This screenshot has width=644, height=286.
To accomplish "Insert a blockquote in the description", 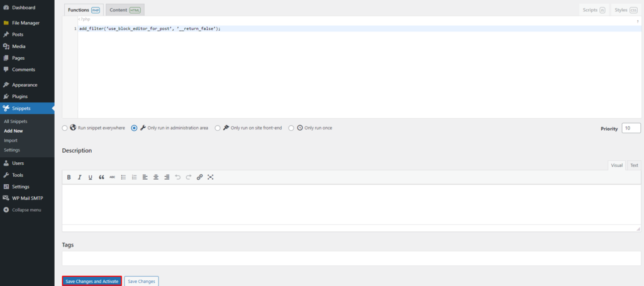I will tap(101, 177).
